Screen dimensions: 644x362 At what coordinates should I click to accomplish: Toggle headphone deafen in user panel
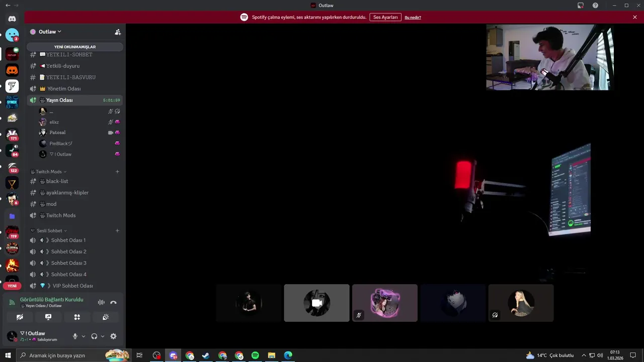click(x=94, y=336)
